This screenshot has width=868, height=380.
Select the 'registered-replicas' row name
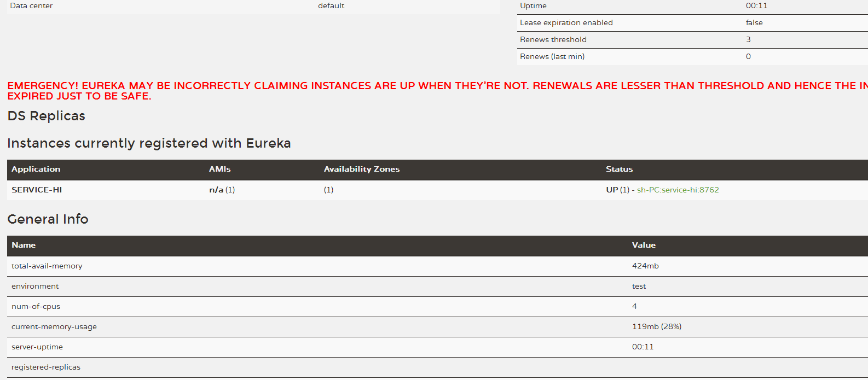[x=46, y=367]
